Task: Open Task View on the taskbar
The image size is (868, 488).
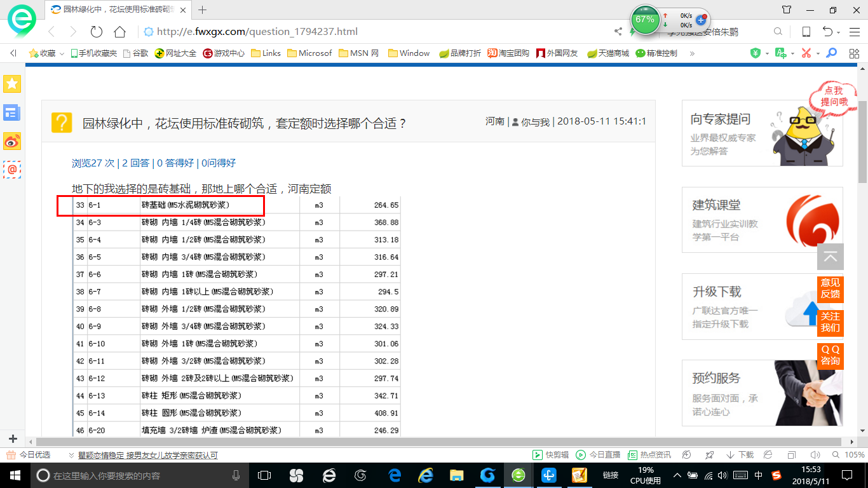Action: tap(264, 475)
